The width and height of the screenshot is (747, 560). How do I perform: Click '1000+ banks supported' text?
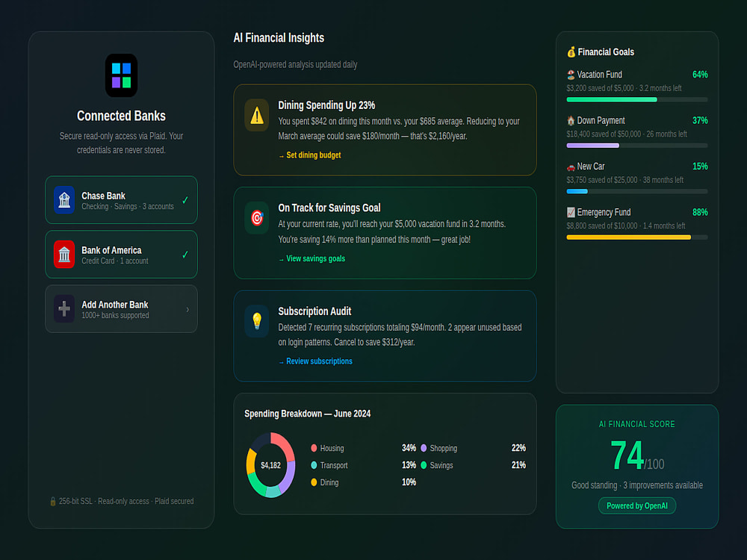[115, 316]
